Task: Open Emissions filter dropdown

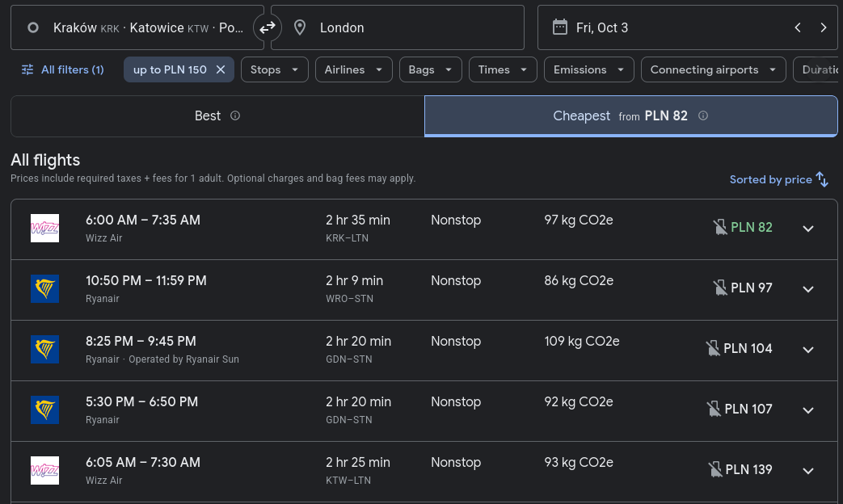Action: point(588,69)
